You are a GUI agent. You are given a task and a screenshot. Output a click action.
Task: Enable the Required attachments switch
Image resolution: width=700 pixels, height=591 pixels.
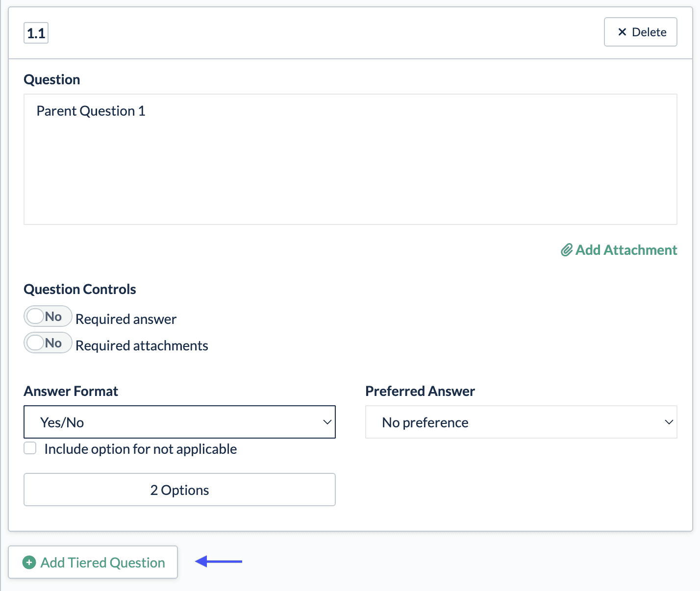click(48, 343)
